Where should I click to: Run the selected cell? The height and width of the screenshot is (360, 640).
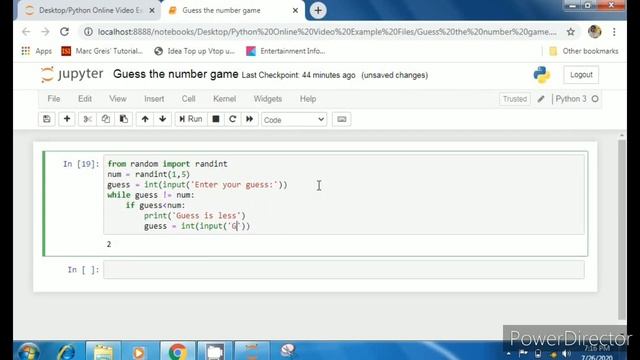coord(191,119)
